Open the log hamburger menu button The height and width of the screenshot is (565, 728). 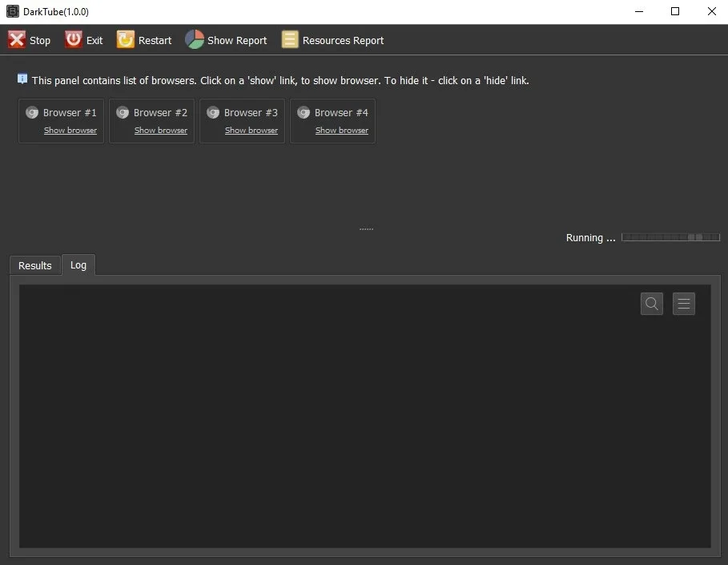[684, 304]
